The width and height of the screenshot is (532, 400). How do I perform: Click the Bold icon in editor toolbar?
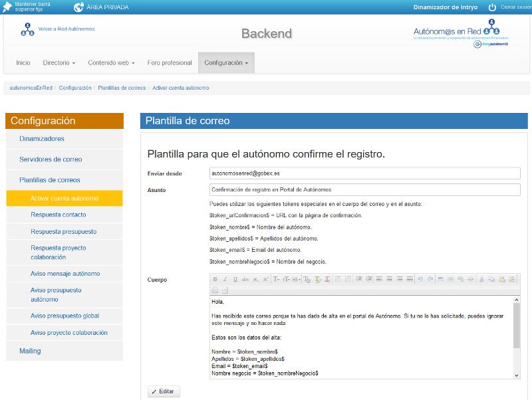coord(215,280)
